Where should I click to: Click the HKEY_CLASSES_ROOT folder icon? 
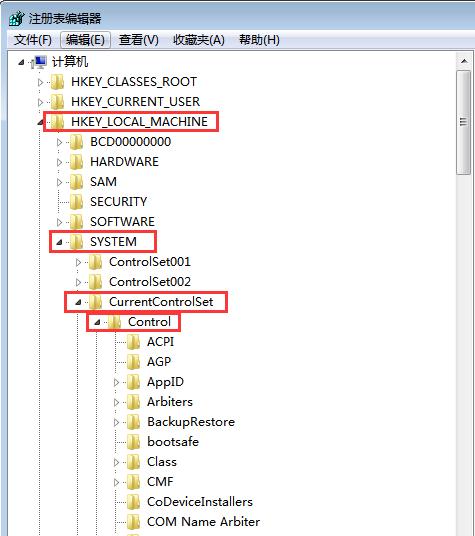click(57, 82)
